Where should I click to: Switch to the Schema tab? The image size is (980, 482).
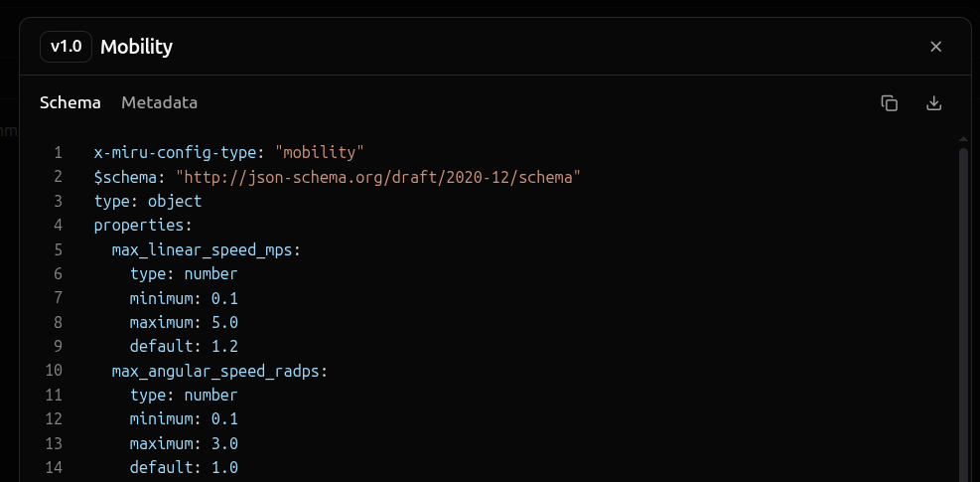70,102
